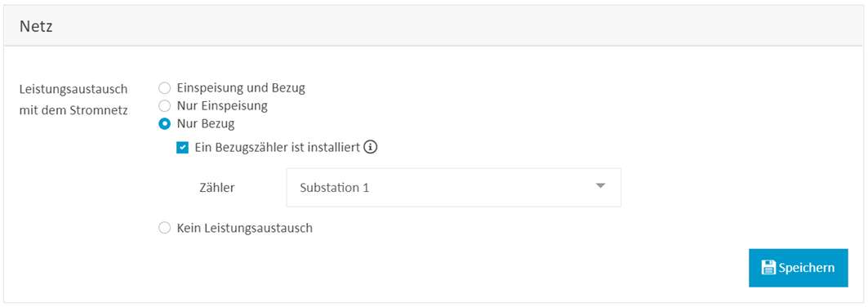
Task: Open the Zähler combo box field
Action: click(x=453, y=188)
